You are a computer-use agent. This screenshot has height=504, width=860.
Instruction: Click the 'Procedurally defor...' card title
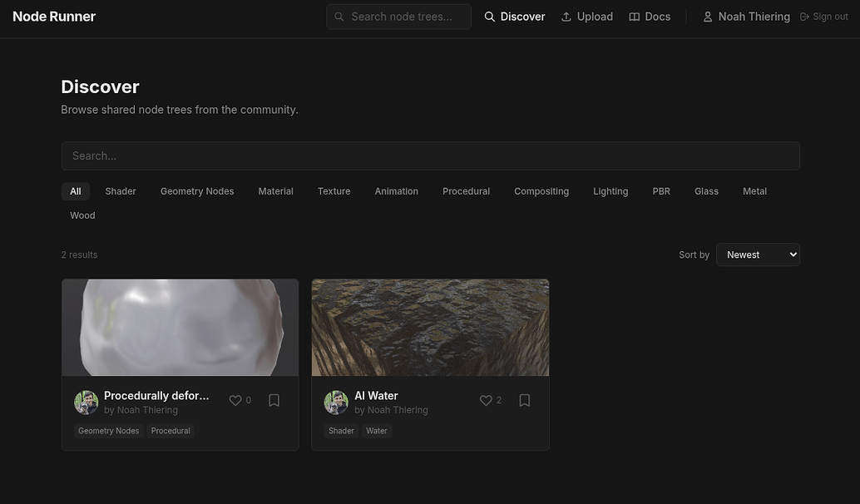point(156,395)
